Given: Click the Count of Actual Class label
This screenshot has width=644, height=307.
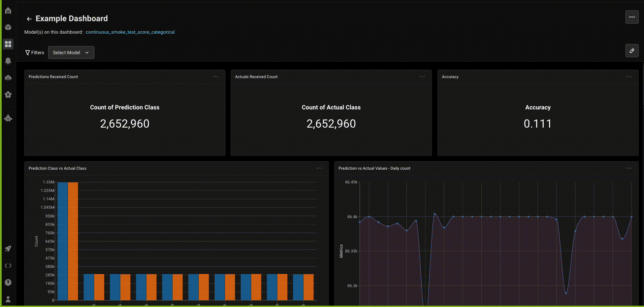Looking at the screenshot, I should tap(331, 107).
